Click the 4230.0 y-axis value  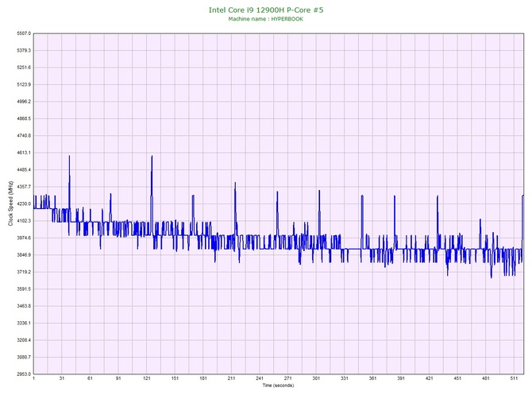[x=24, y=204]
